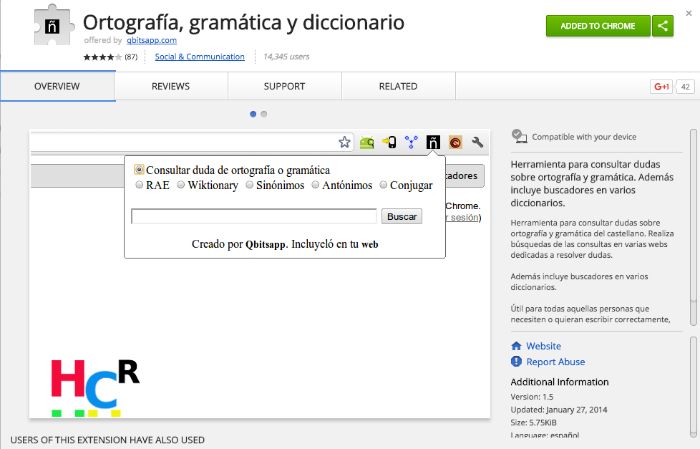Click the HCR logo in screenshot
The image size is (700, 449).
coord(95,387)
